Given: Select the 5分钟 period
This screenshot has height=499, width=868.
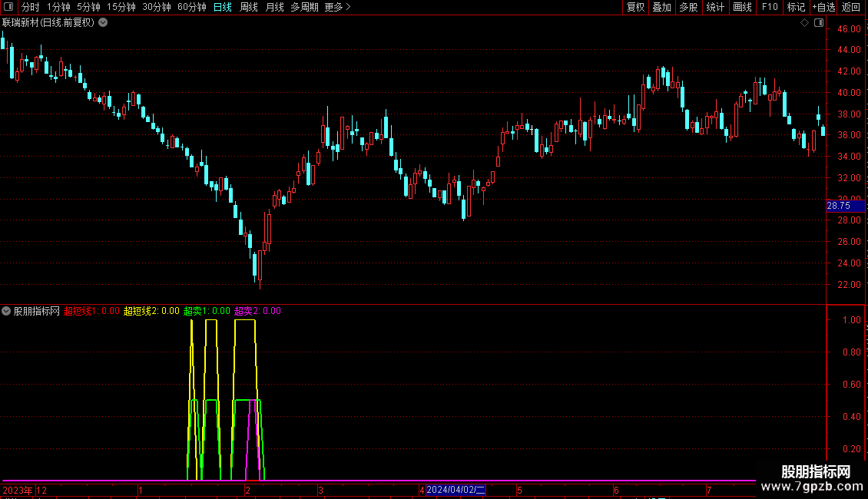Looking at the screenshot, I should point(88,7).
